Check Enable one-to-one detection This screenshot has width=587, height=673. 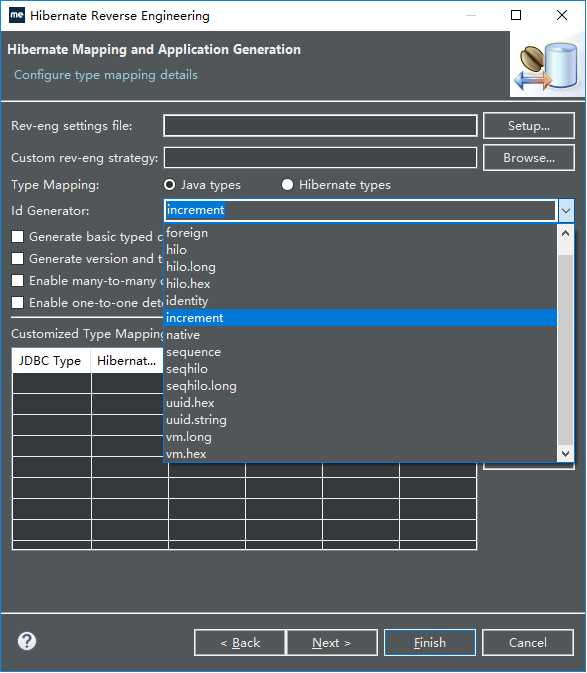[x=18, y=303]
